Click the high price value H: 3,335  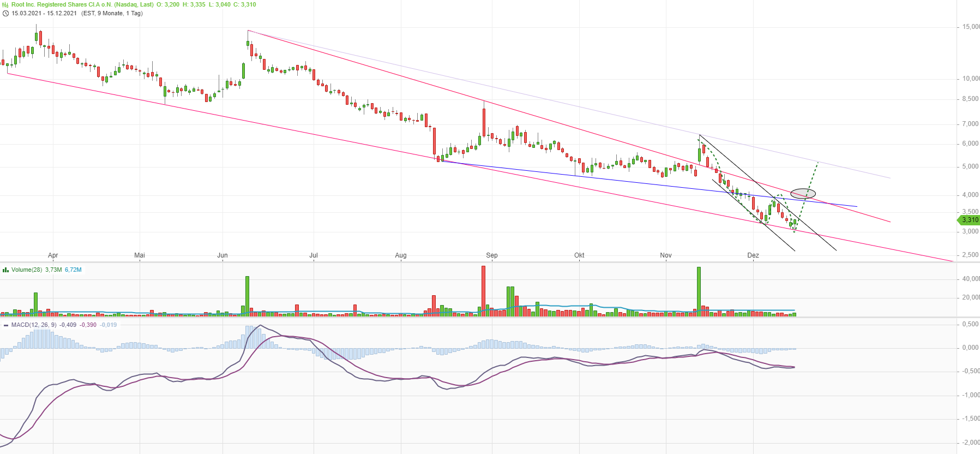(x=194, y=4)
